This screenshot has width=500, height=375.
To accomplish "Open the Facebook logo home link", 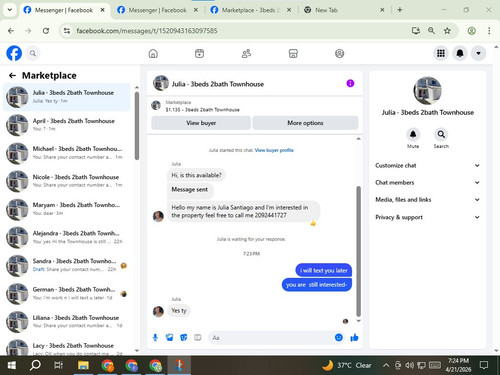I will (x=14, y=53).
